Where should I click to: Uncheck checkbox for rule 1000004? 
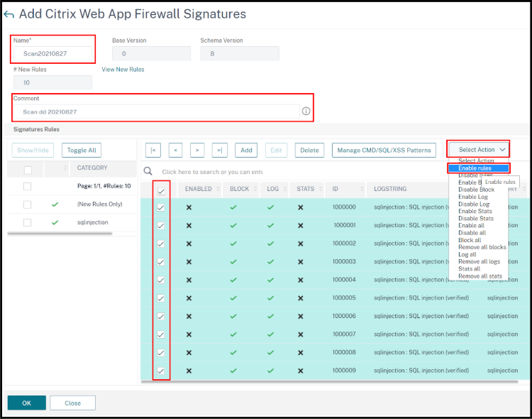(x=161, y=281)
